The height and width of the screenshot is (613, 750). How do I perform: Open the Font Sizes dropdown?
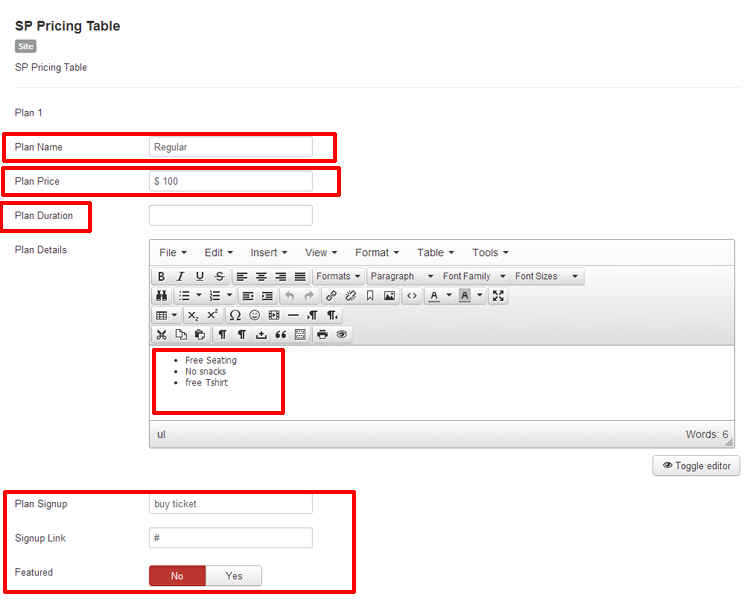point(547,276)
